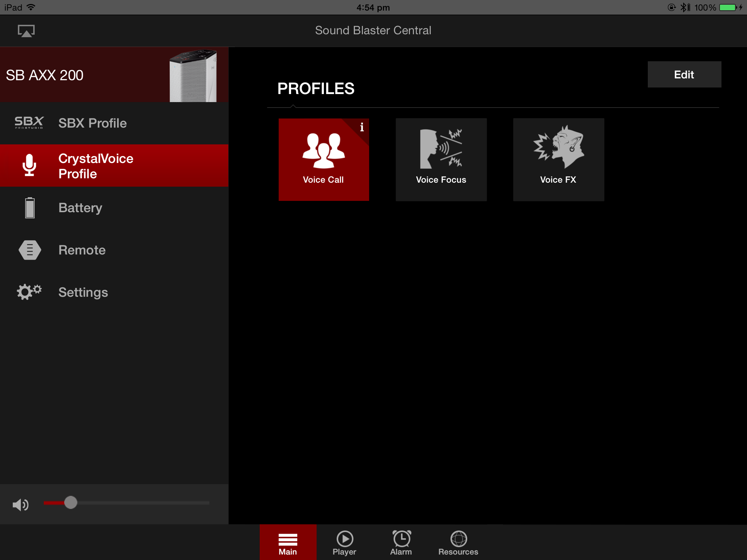Click the Battery icon in sidebar
This screenshot has height=560, width=747.
click(30, 208)
